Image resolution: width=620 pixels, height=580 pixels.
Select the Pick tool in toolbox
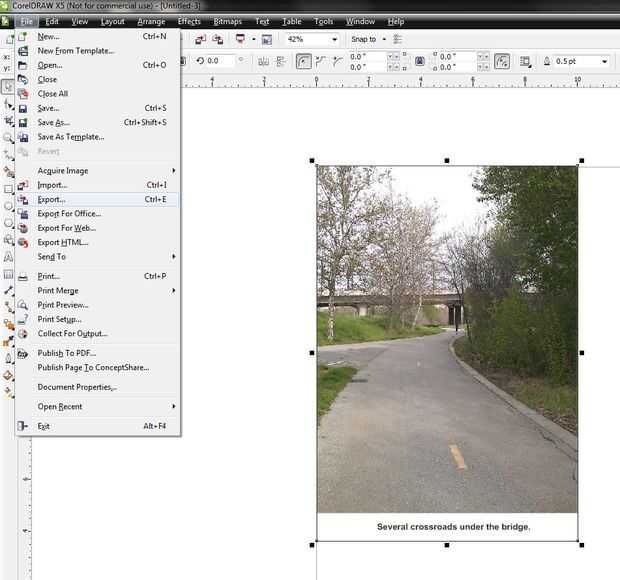coord(8,87)
